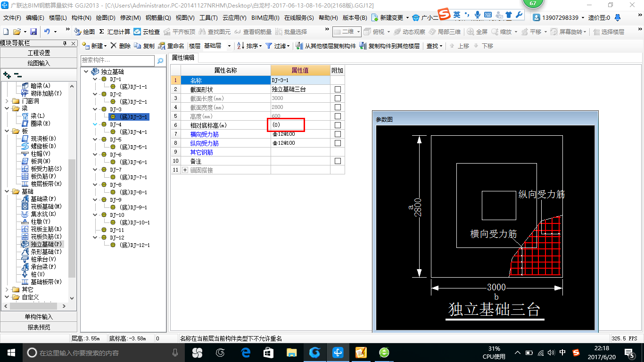Toggle 附加 checkbox for 备注 row
The width and height of the screenshot is (644, 362).
click(338, 161)
